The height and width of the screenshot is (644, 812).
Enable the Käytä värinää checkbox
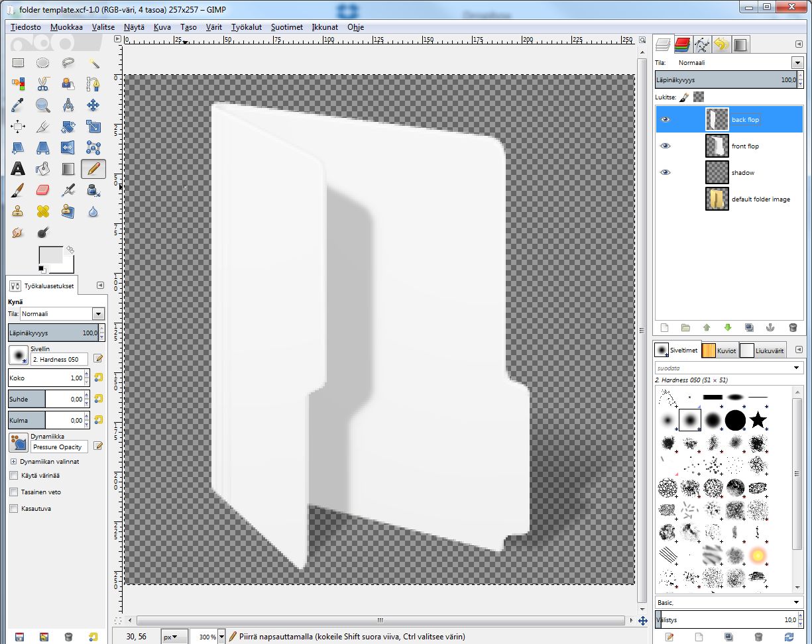(13, 475)
